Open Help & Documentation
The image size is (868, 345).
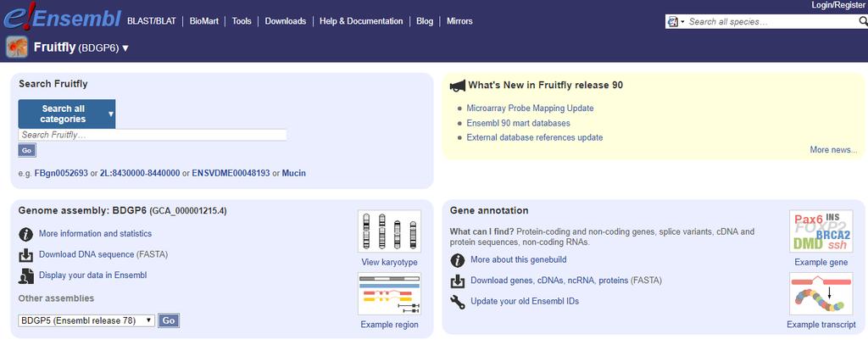[x=361, y=21]
